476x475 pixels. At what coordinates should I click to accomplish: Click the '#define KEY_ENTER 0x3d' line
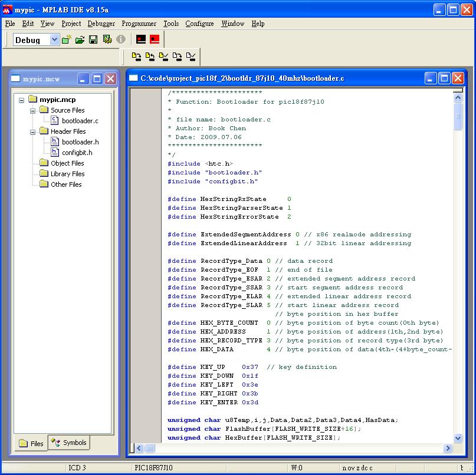tap(213, 402)
